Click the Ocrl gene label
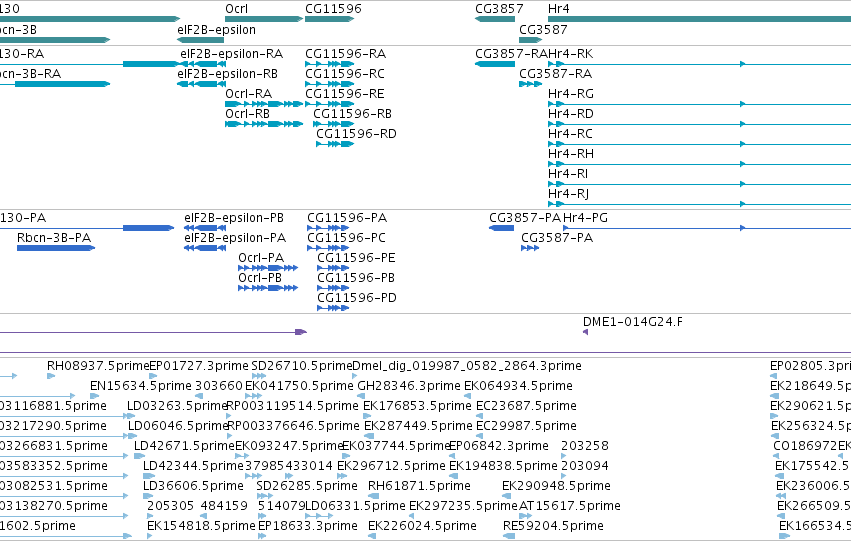This screenshot has width=851, height=541. click(237, 9)
